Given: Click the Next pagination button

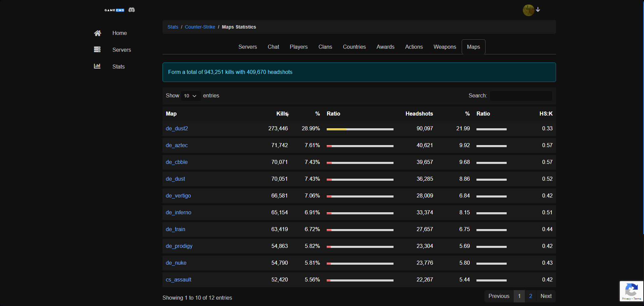Looking at the screenshot, I should click(x=546, y=296).
